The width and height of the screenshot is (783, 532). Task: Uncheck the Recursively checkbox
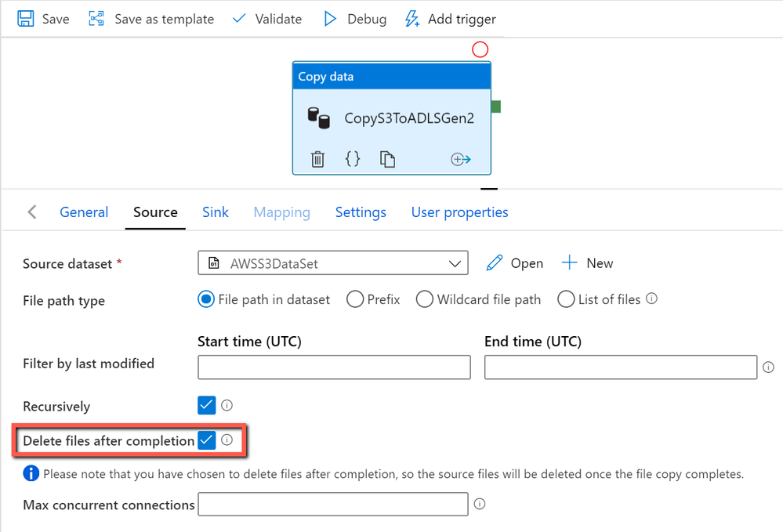(207, 405)
